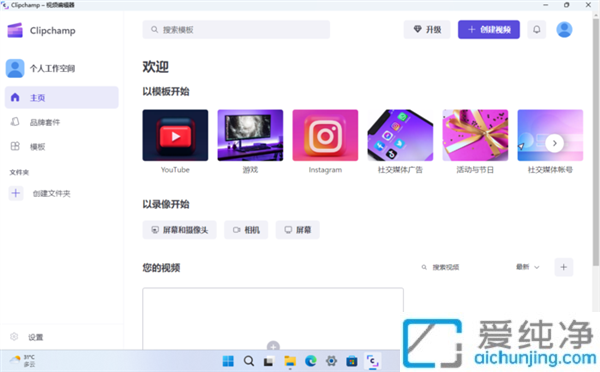
Task: Open Task View on the taskbar
Action: point(269,361)
